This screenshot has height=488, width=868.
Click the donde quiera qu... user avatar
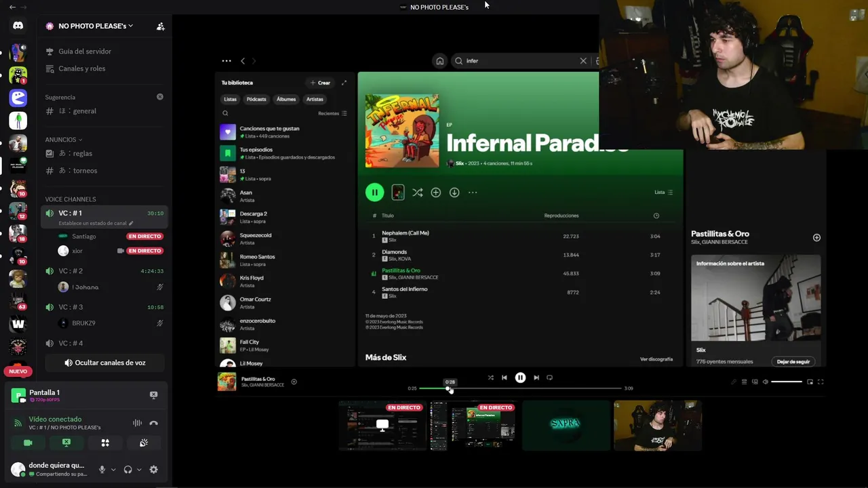(x=18, y=469)
